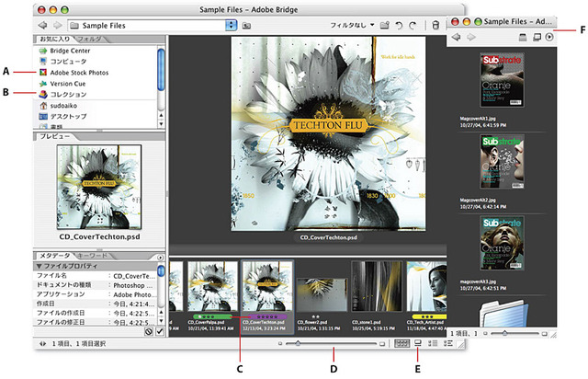Toggle panel visibility arrows in status bar
The height and width of the screenshot is (379, 588).
click(x=43, y=343)
